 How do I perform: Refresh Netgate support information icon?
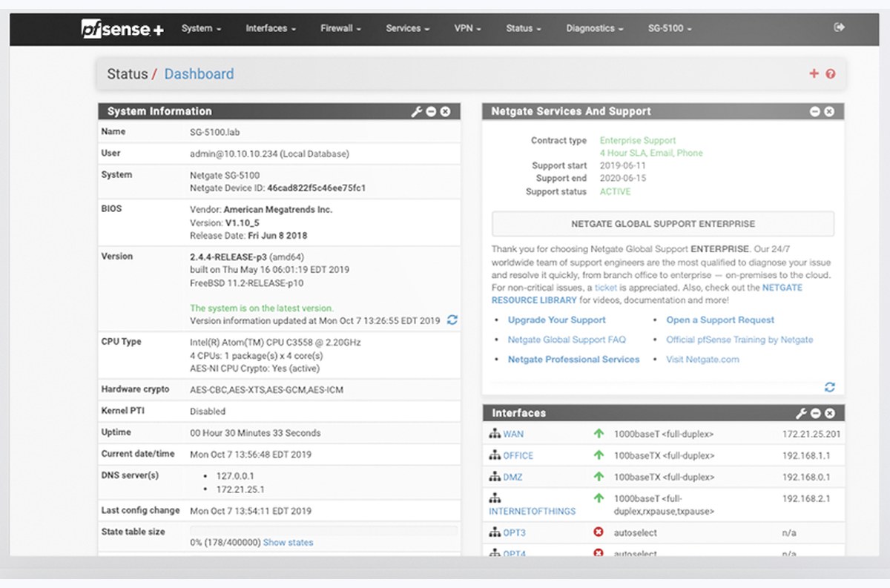tap(829, 387)
